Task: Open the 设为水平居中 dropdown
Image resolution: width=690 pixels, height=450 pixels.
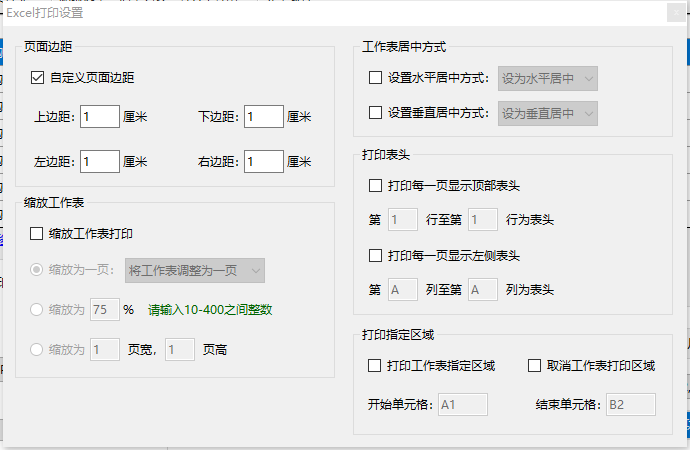Action: click(x=548, y=79)
